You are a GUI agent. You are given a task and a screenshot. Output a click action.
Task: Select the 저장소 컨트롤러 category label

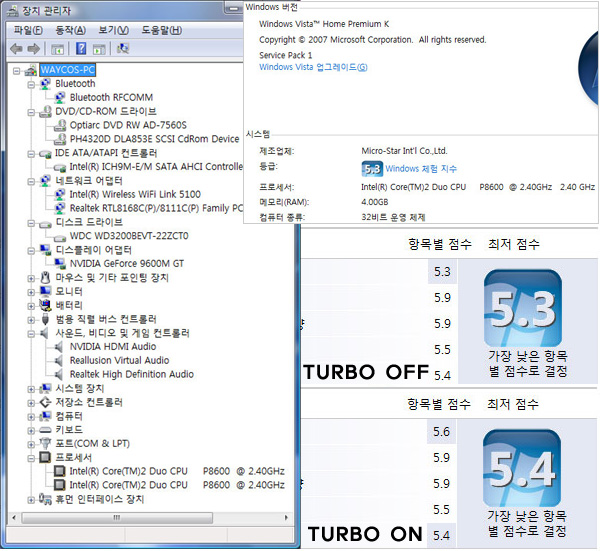tap(89, 402)
